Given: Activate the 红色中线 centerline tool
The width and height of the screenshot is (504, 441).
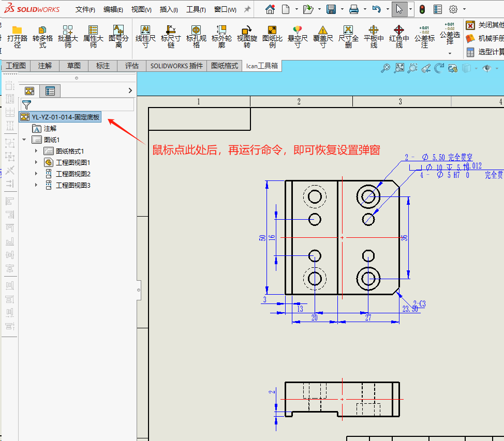Looking at the screenshot, I should pos(399,31).
